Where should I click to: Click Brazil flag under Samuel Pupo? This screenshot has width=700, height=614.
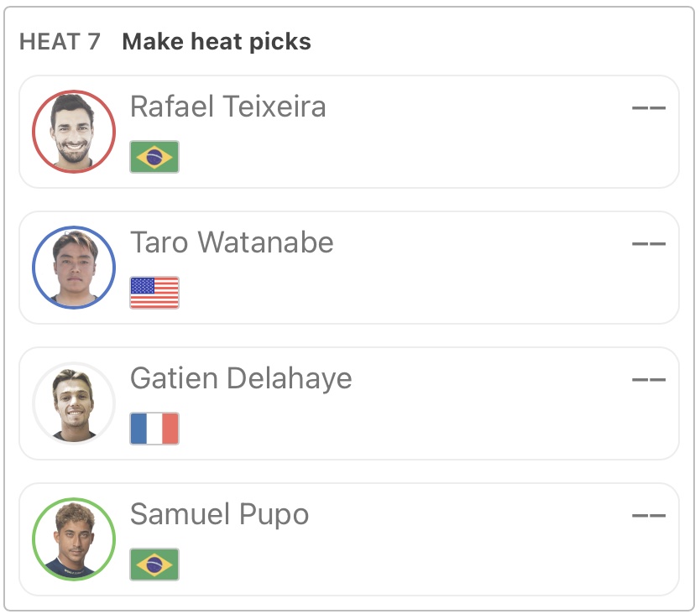(x=154, y=565)
